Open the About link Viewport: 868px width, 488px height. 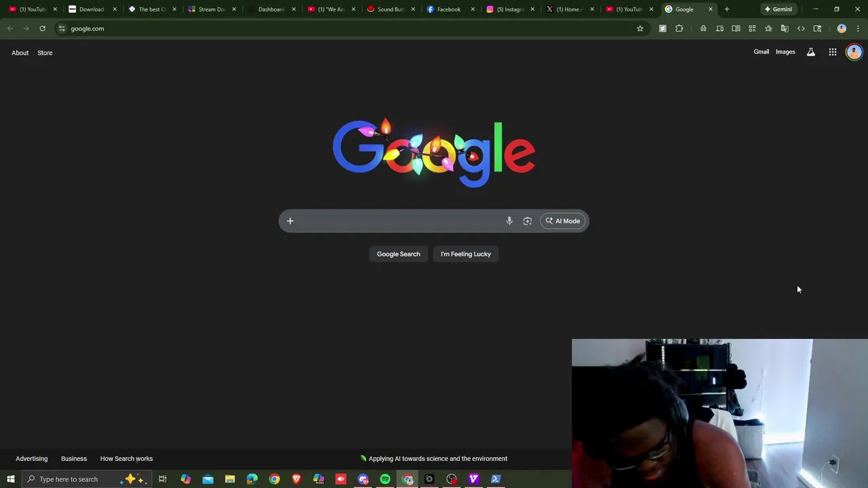(20, 53)
